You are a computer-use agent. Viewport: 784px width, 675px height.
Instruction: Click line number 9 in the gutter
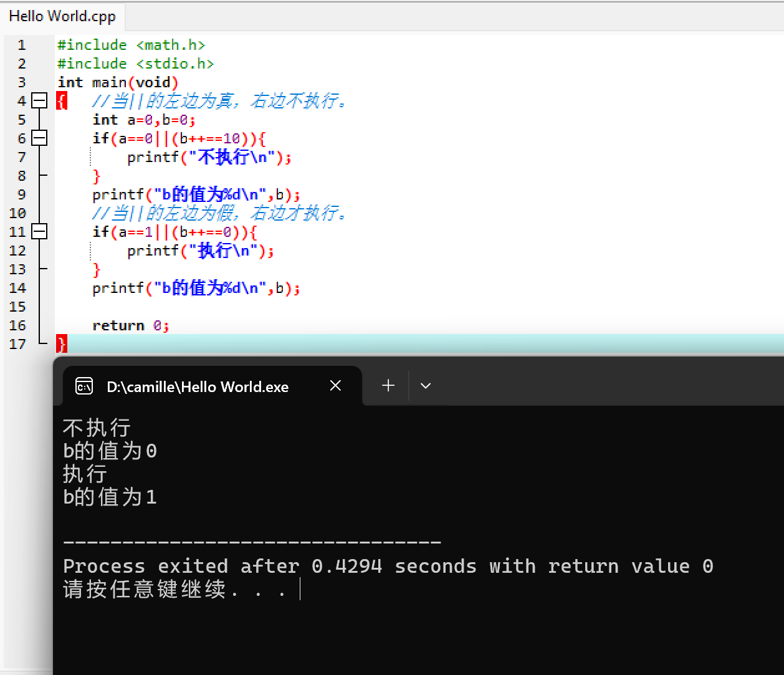[22, 194]
